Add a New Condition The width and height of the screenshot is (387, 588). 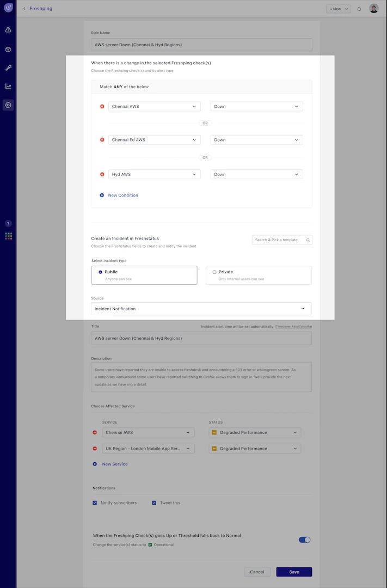[x=123, y=195]
